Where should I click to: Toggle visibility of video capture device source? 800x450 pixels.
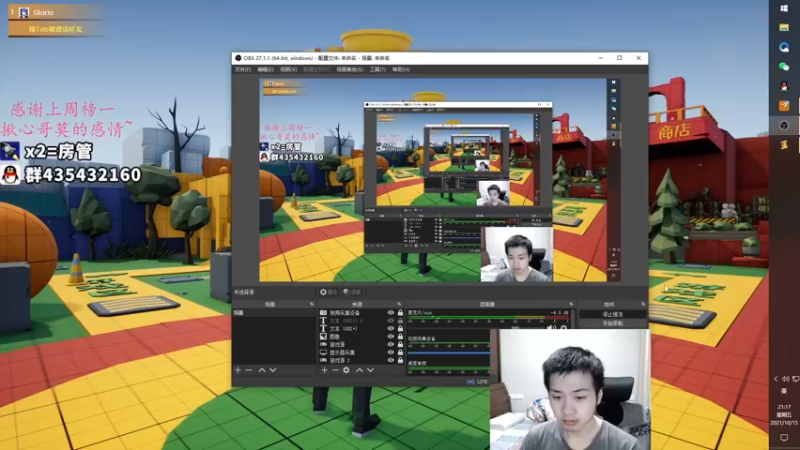(391, 313)
